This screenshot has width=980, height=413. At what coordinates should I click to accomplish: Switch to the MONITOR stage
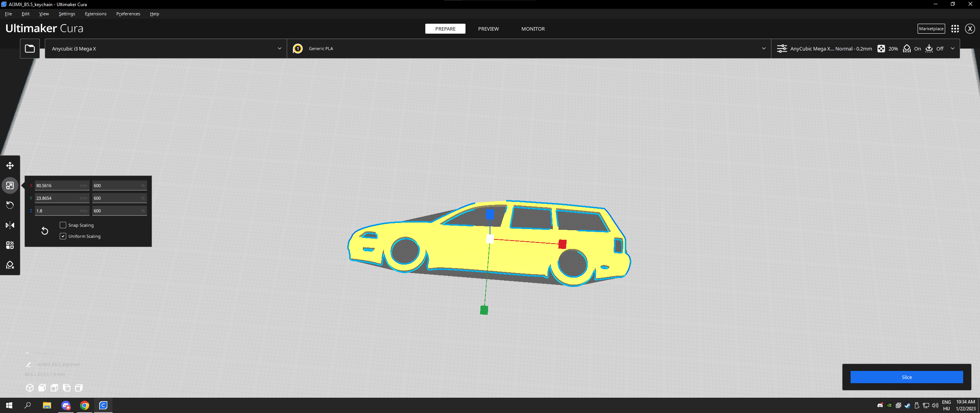click(x=533, y=29)
